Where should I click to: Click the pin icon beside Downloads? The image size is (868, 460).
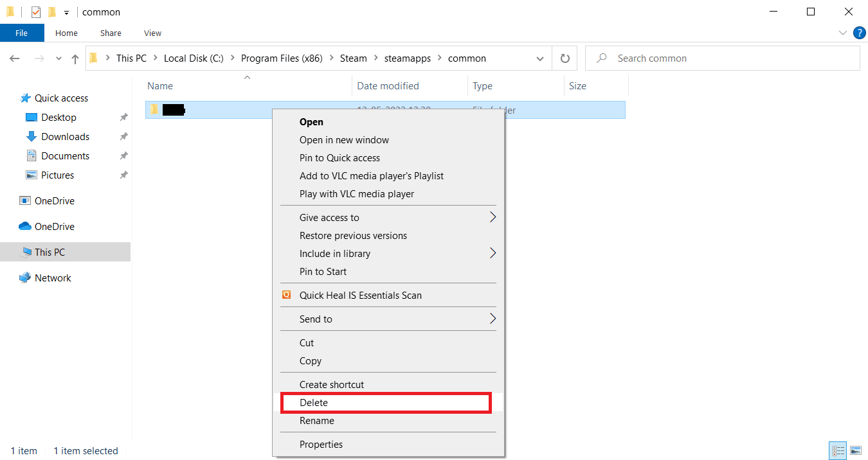pyautogui.click(x=123, y=137)
